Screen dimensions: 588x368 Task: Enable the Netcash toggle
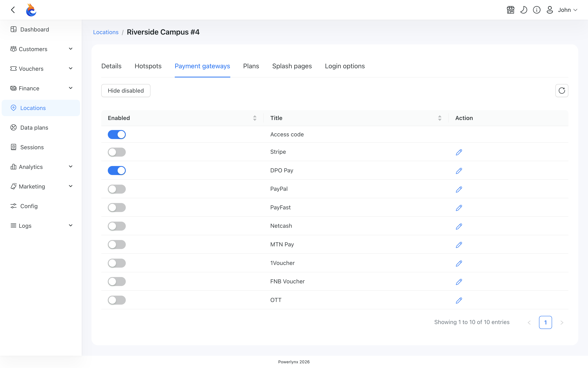pos(117,226)
